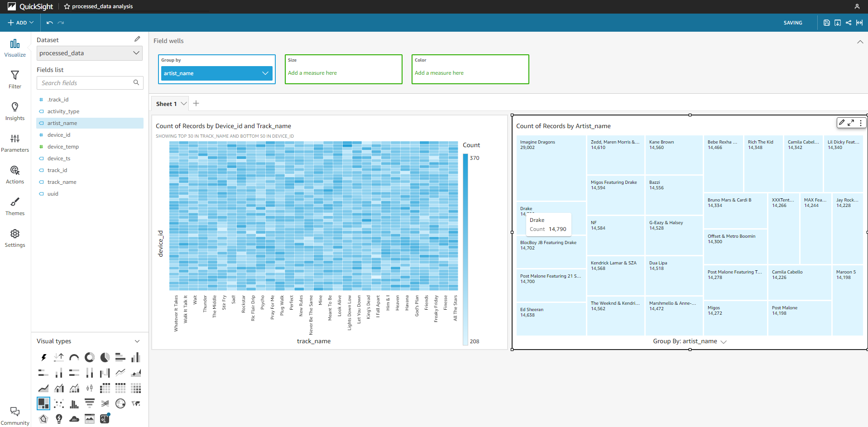The height and width of the screenshot is (427, 868).
Task: Open the processed_data dataset dropdown
Action: coord(89,53)
